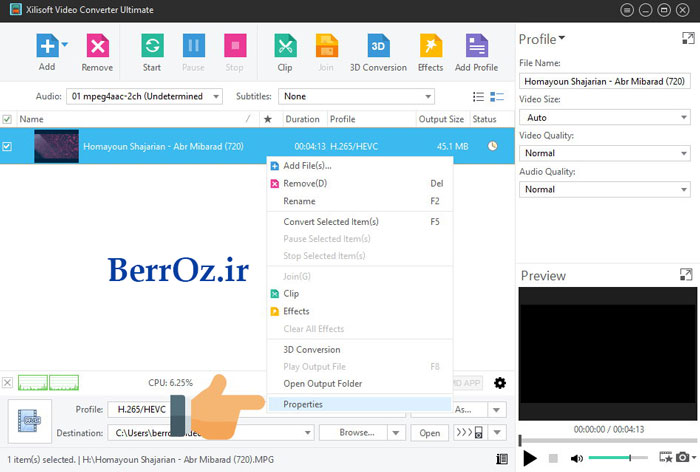Click the Add Profile icon
Image resolution: width=700 pixels, height=472 pixels.
[476, 47]
